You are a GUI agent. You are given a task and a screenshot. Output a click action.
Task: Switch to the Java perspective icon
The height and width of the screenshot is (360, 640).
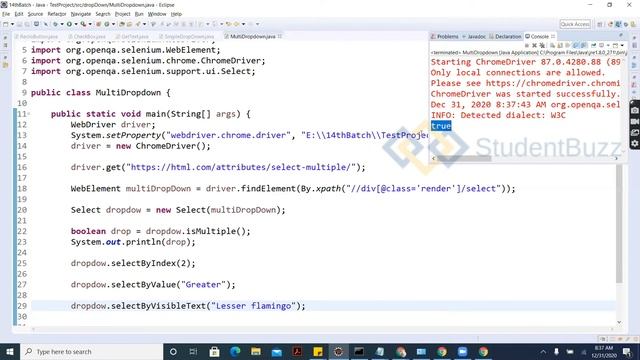[x=618, y=24]
